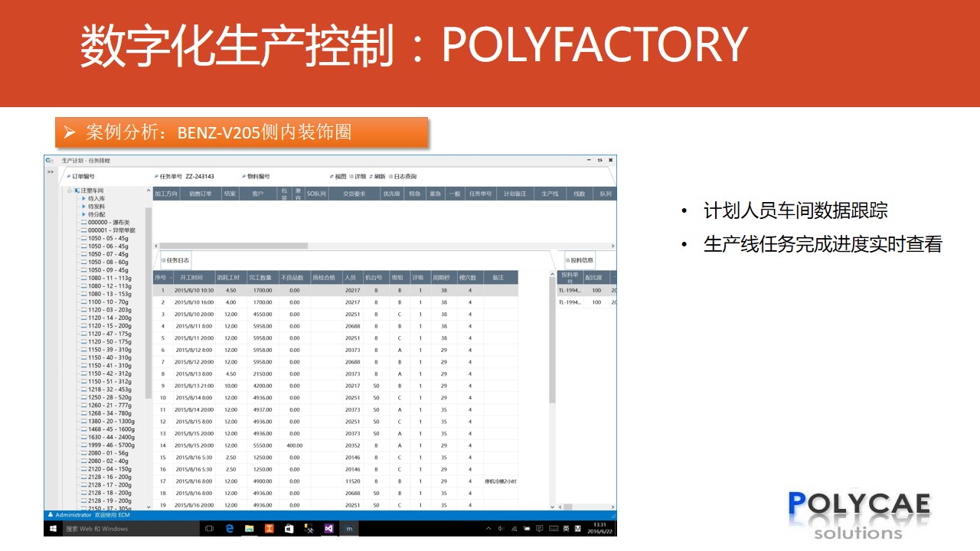The width and height of the screenshot is (980, 551).
Task: Click the 英 input language indicator
Action: (566, 529)
